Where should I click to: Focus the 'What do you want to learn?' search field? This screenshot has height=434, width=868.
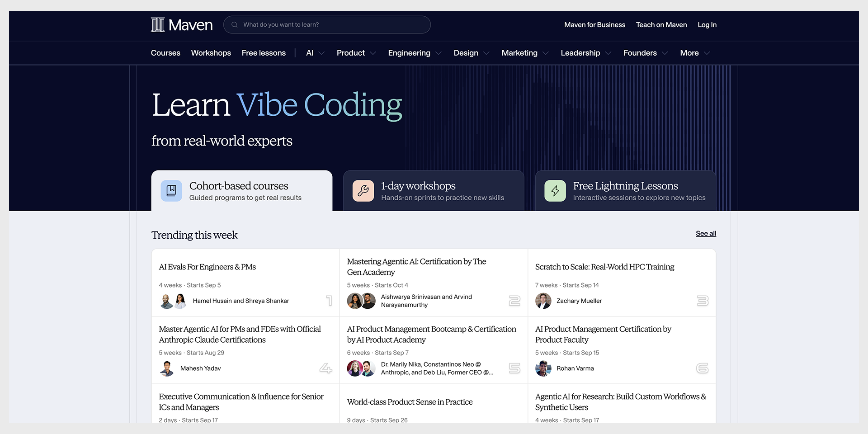(327, 25)
